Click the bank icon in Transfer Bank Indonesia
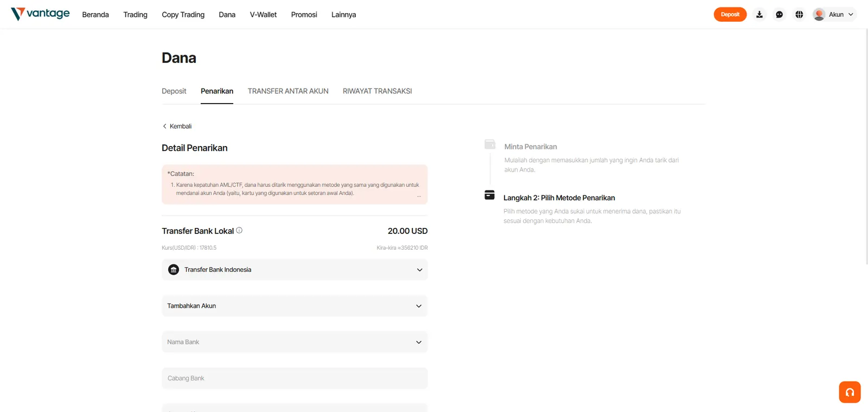Image resolution: width=868 pixels, height=412 pixels. 174,270
